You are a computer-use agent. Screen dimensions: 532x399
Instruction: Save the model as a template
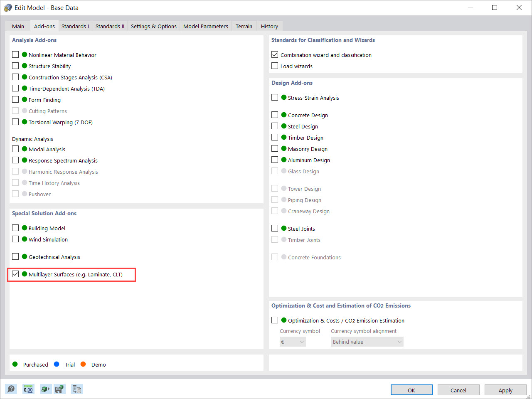coord(59,389)
